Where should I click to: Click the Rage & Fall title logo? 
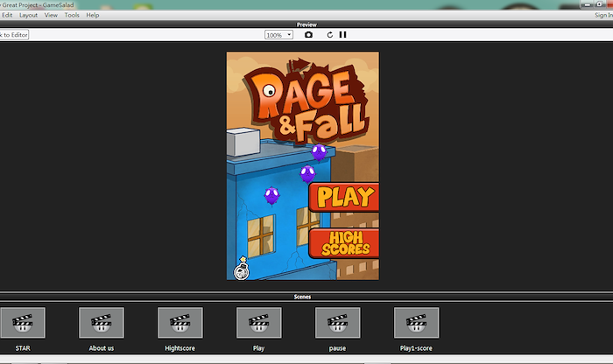[x=306, y=101]
